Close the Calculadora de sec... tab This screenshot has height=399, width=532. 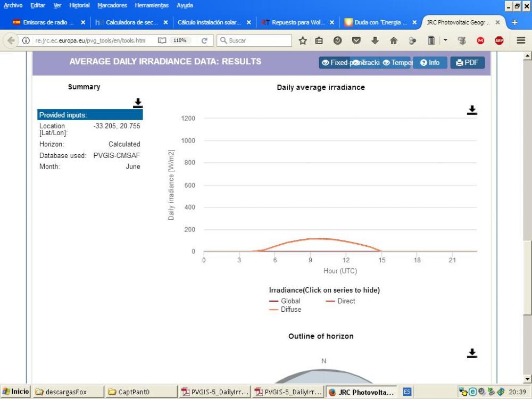[x=165, y=22]
